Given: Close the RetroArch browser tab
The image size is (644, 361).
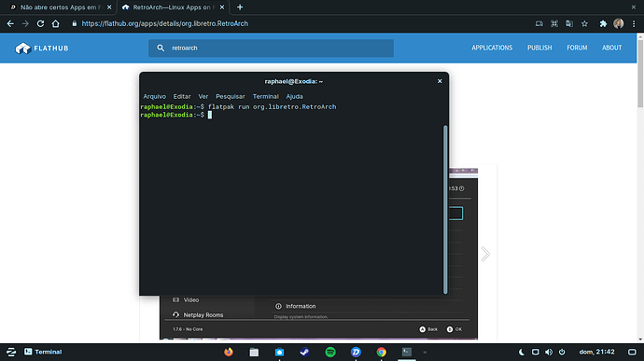Looking at the screenshot, I should tap(222, 7).
